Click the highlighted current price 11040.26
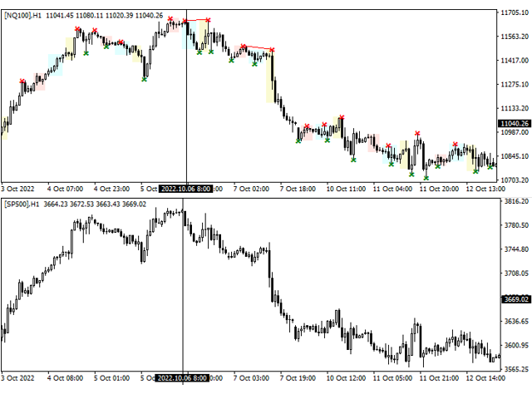Viewport: 532px width, 399px height. tap(515, 124)
